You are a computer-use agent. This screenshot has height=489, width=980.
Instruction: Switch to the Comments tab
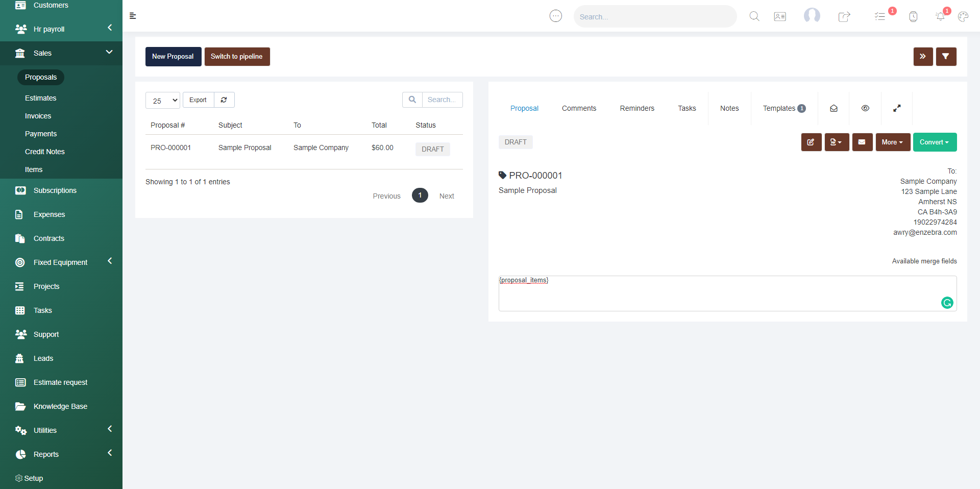coord(579,108)
